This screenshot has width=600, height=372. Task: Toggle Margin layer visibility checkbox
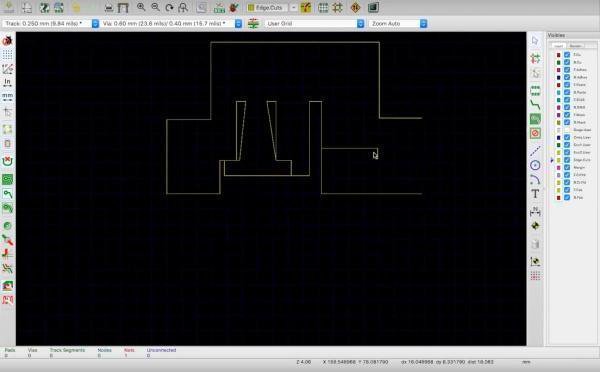tap(567, 167)
